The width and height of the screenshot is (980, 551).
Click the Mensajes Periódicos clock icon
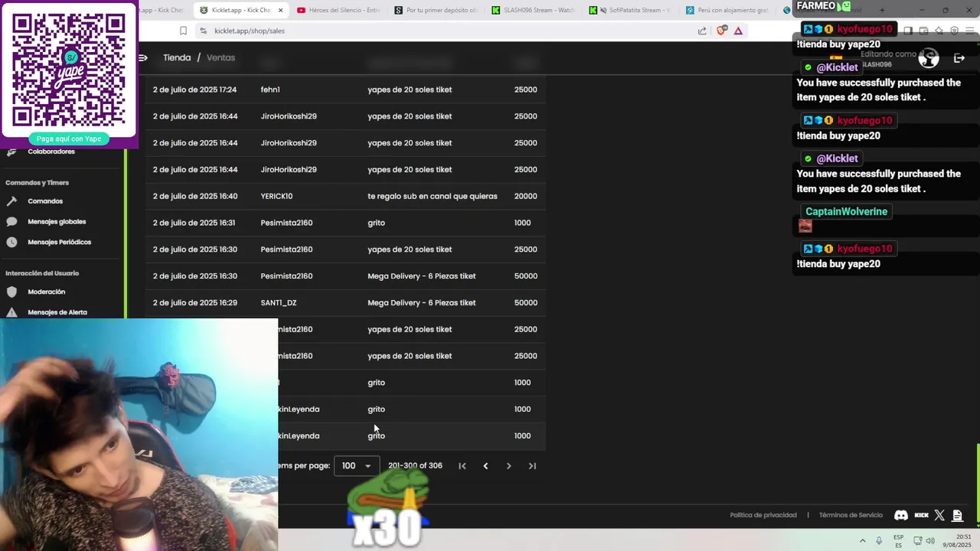pyautogui.click(x=11, y=242)
